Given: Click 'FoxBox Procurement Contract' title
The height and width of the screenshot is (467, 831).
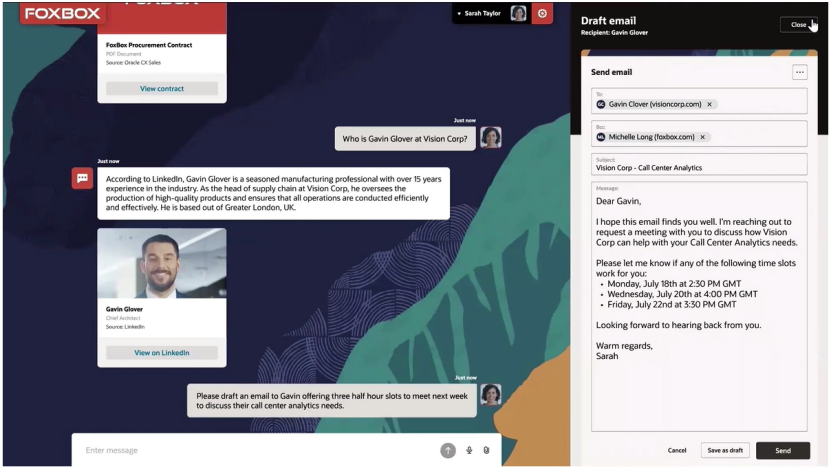Looking at the screenshot, I should [149, 45].
